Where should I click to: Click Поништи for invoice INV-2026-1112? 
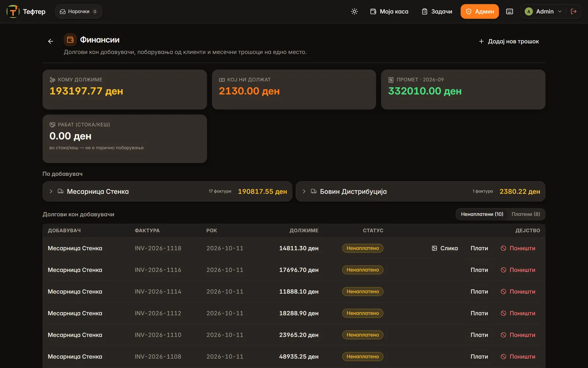[518, 314]
